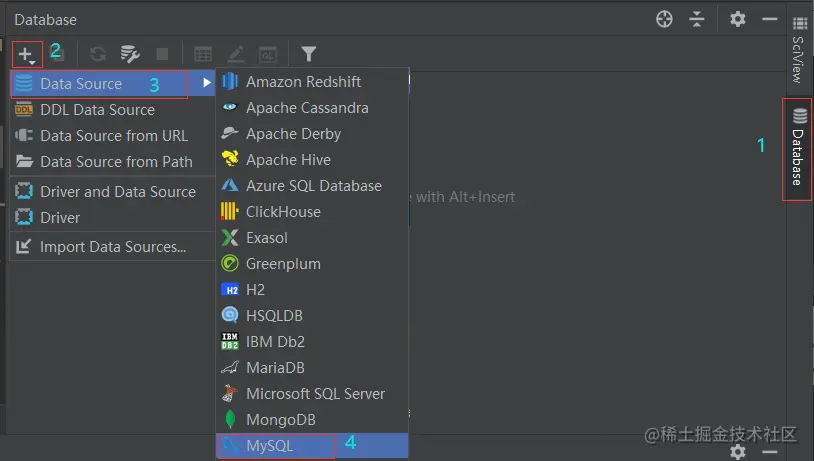Viewport: 814px width, 461px height.
Task: Click the Stop square icon
Action: click(x=162, y=54)
